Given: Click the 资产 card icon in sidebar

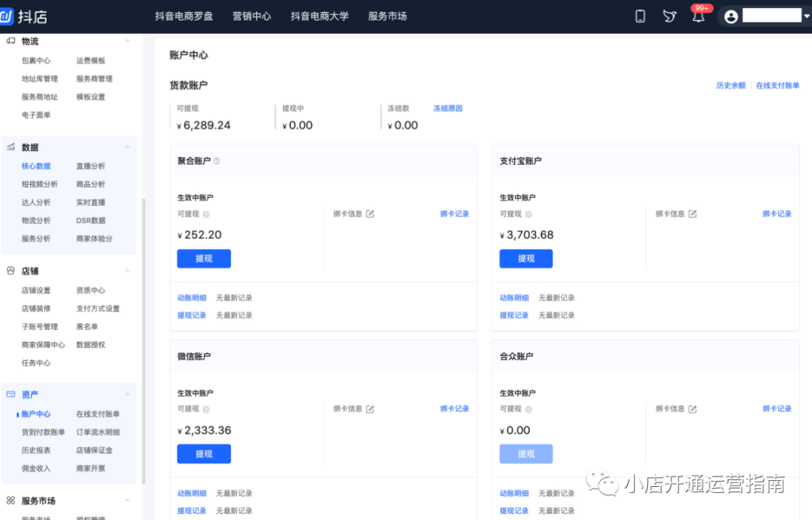Looking at the screenshot, I should pyautogui.click(x=11, y=395).
